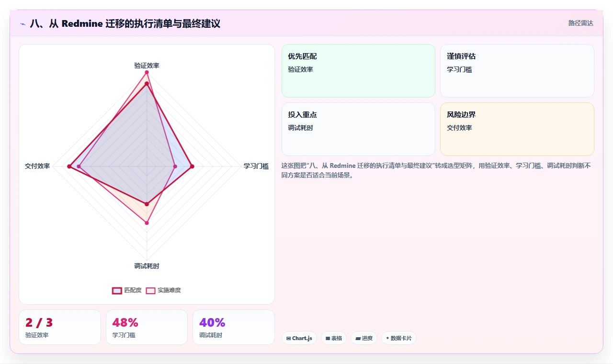The width and height of the screenshot is (613, 364).
Task: Open the 优先匹配 card
Action: coord(358,71)
